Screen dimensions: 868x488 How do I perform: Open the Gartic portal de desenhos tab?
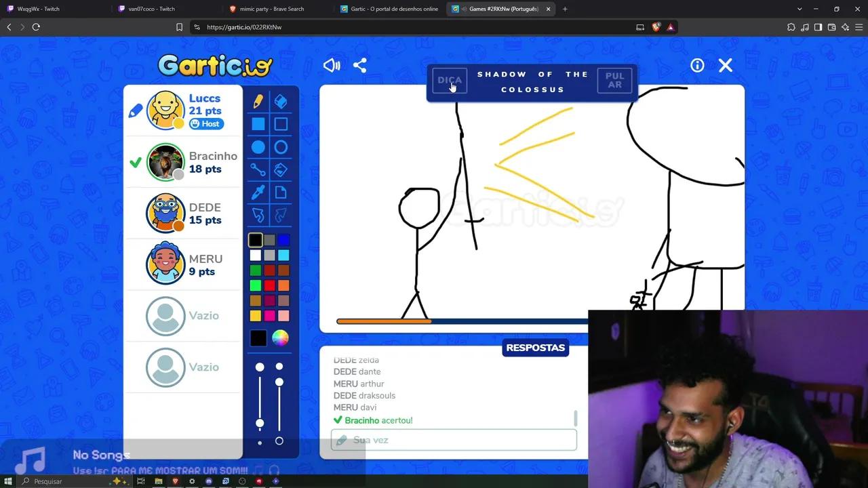[389, 9]
